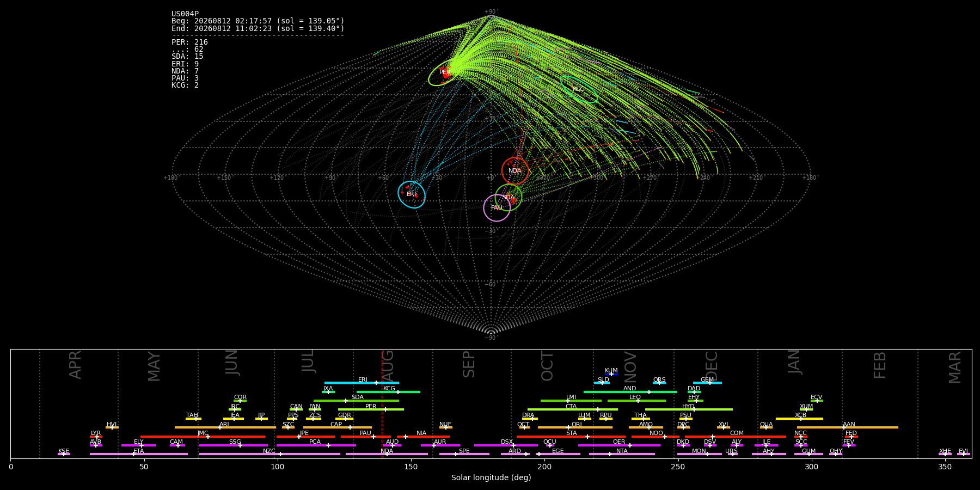
Task: Click the ORI shower peak marker
Action: 568,427
